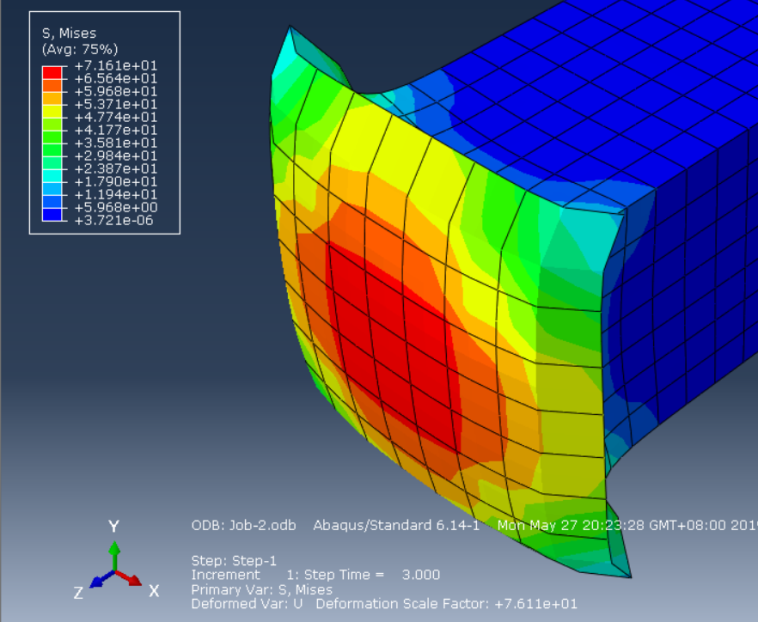Click the ODB: Job-2.odb text

(244, 525)
